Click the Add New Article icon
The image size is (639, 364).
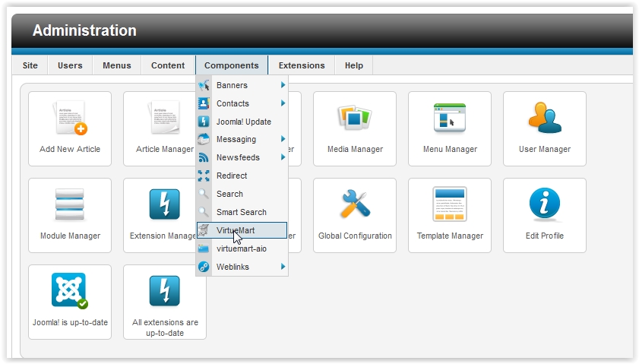click(x=70, y=119)
